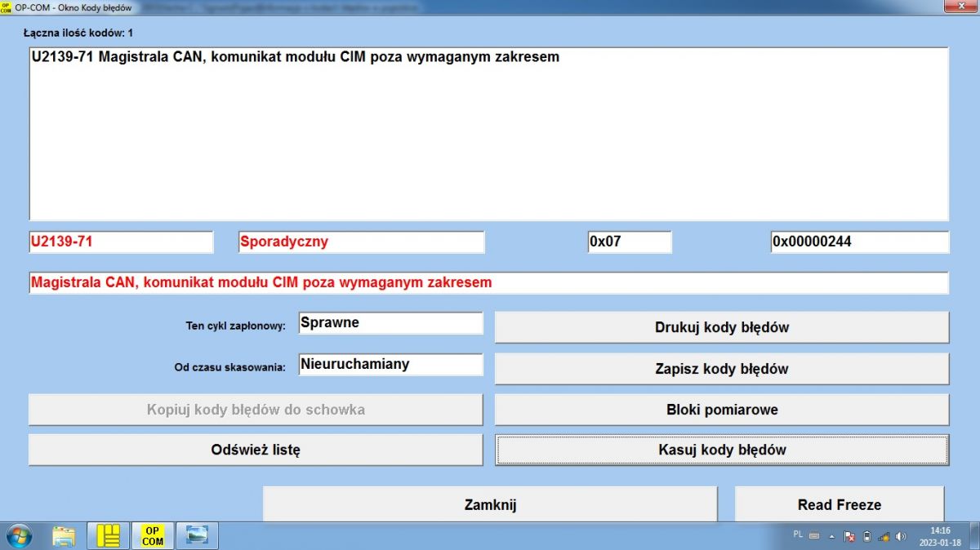
Task: Click the red U2139-71 code field
Action: 121,242
